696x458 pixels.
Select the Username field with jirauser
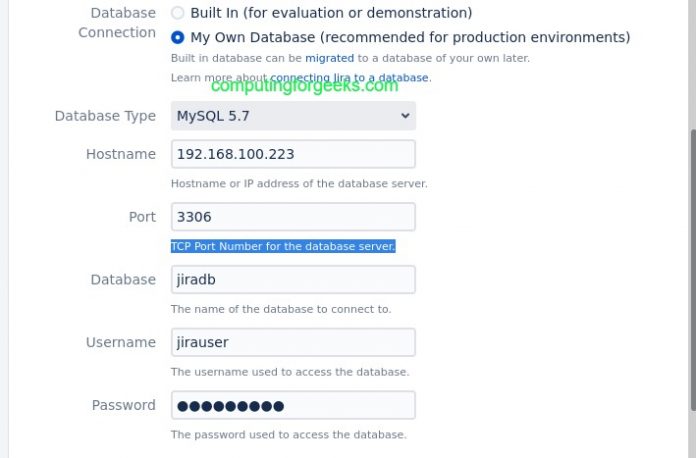(x=293, y=343)
